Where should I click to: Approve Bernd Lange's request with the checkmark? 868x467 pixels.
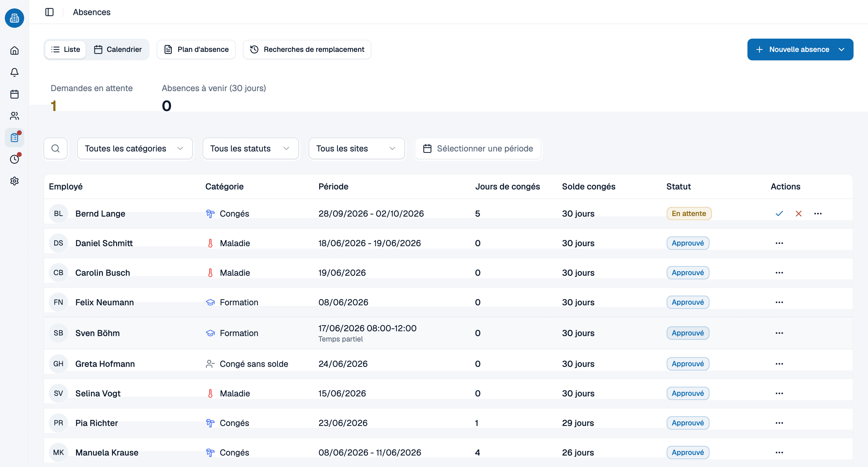[x=779, y=213]
